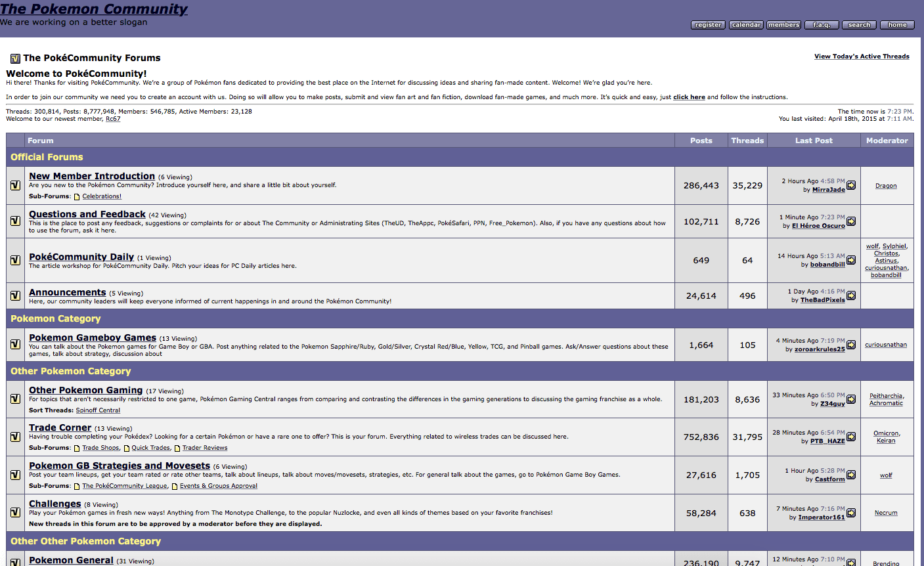Open The Pokemon Community site title link
Viewport: 924px width, 566px height.
(94, 9)
